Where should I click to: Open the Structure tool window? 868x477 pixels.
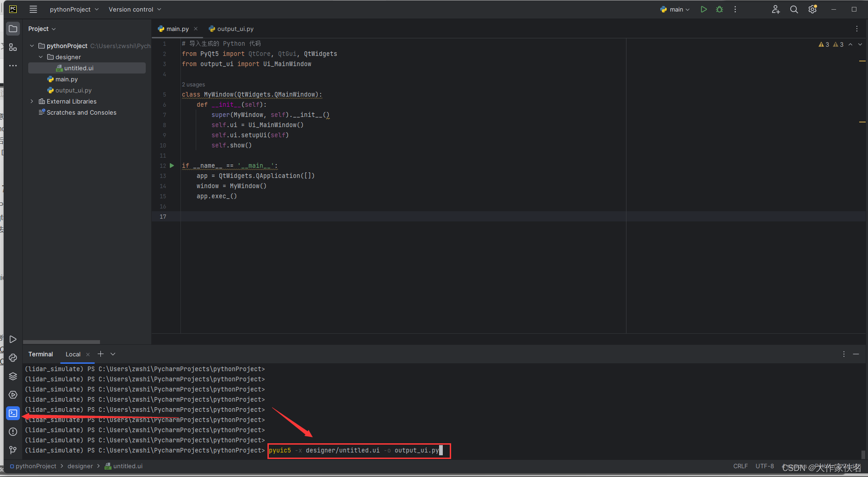point(13,47)
